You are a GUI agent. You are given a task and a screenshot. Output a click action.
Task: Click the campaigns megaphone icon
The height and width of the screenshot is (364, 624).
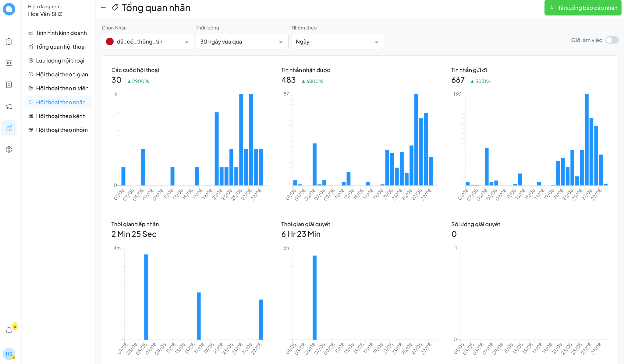9,106
